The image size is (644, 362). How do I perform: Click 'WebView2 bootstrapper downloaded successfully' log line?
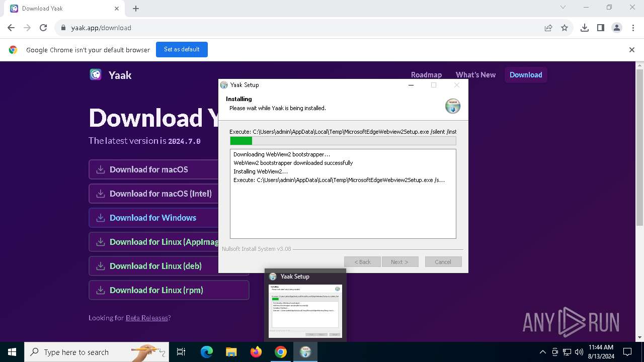click(x=293, y=163)
